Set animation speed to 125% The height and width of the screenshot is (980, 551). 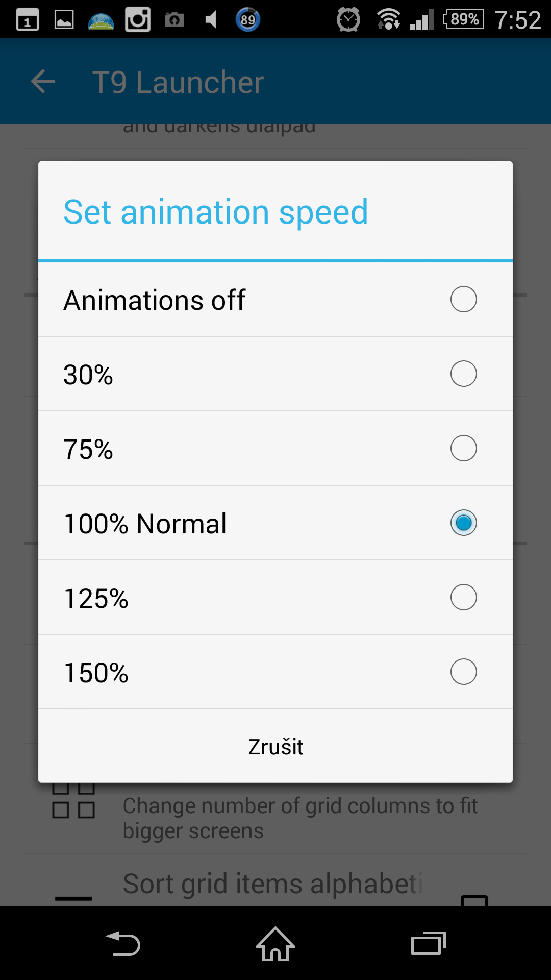[463, 597]
